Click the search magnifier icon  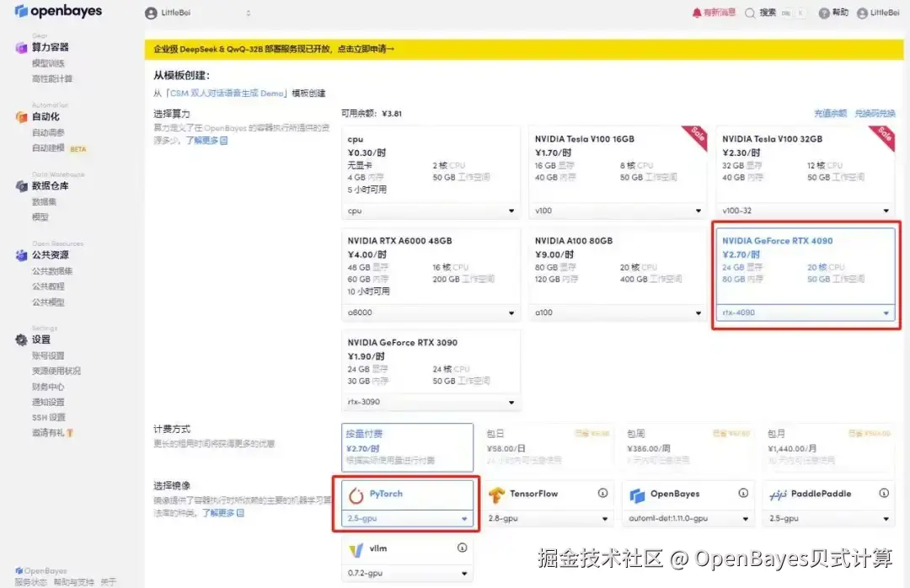(750, 13)
